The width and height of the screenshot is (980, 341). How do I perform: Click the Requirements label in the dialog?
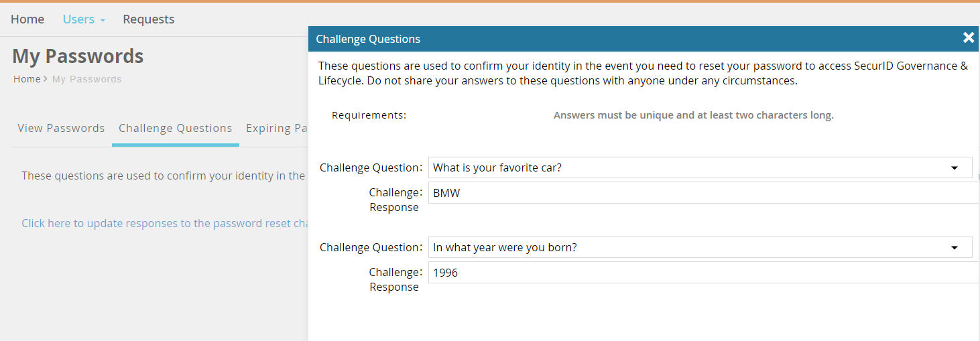coord(369,115)
